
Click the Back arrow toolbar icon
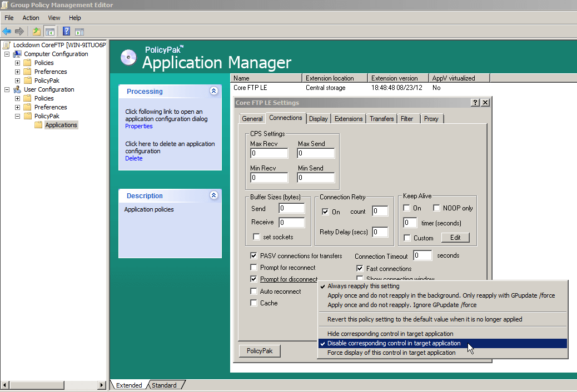pos(7,31)
